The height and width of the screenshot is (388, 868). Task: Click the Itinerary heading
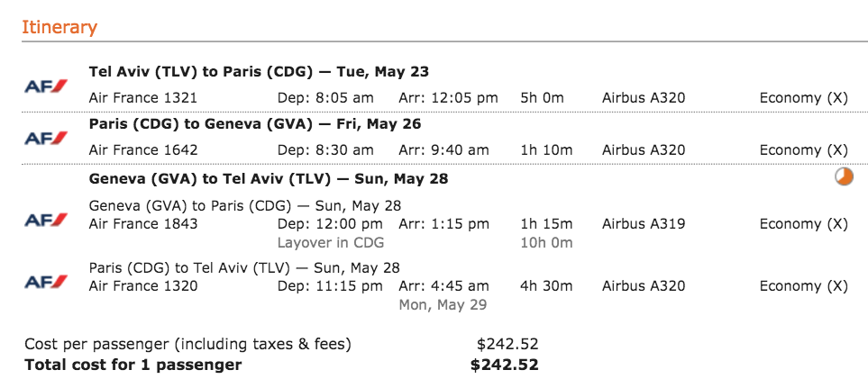(x=59, y=27)
